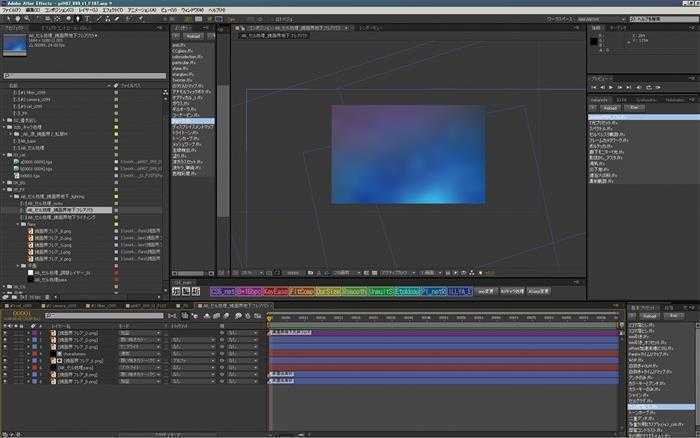
Task: Select the Puppet Pin tool
Action: click(x=141, y=19)
